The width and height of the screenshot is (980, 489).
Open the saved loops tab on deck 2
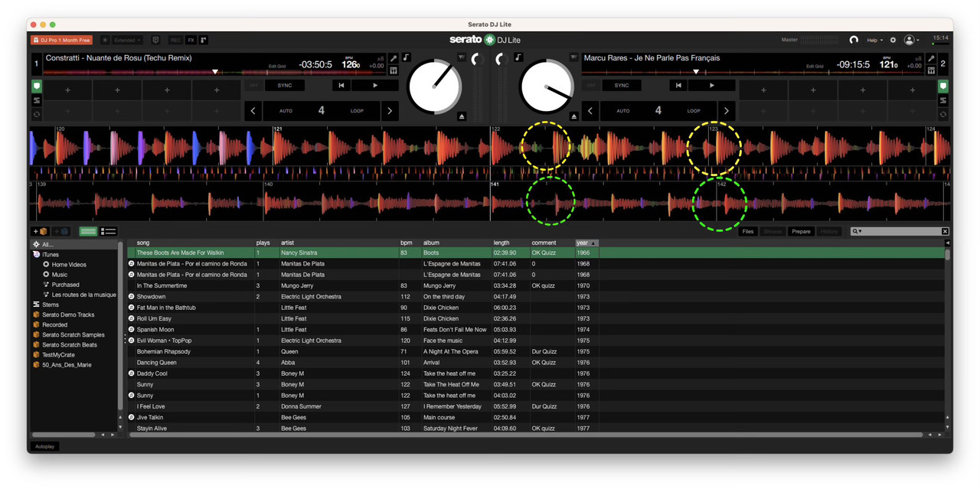pyautogui.click(x=943, y=101)
